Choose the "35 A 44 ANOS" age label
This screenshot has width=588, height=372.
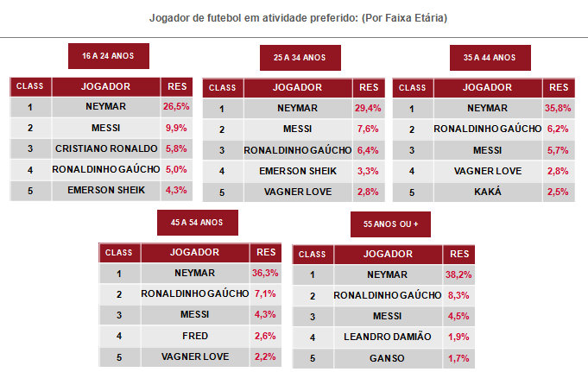click(490, 58)
